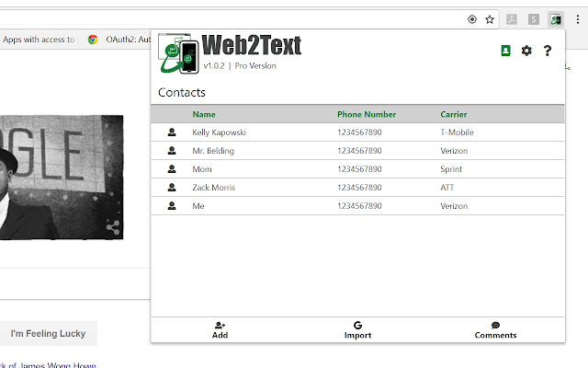588x368 pixels.
Task: Open the PDF extension icon in toolbar
Action: [x=512, y=19]
